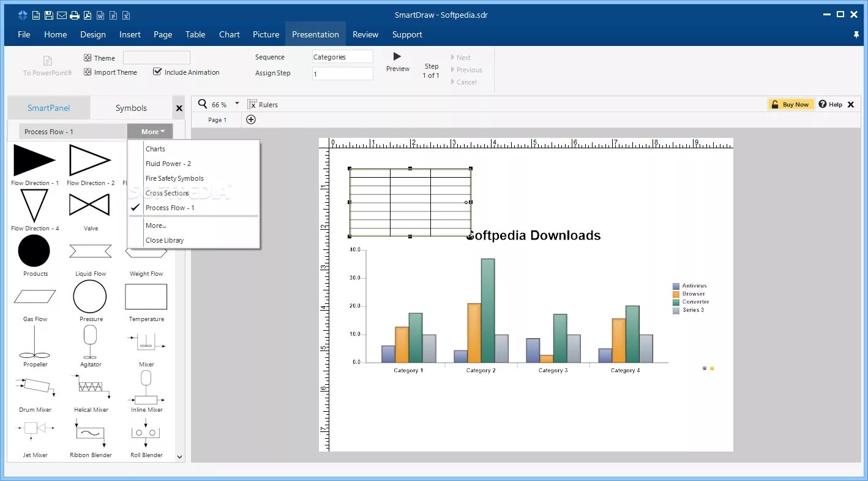This screenshot has height=481, width=868.
Task: Open the Process Flow - 1 library selector
Action: pyautogui.click(x=73, y=132)
